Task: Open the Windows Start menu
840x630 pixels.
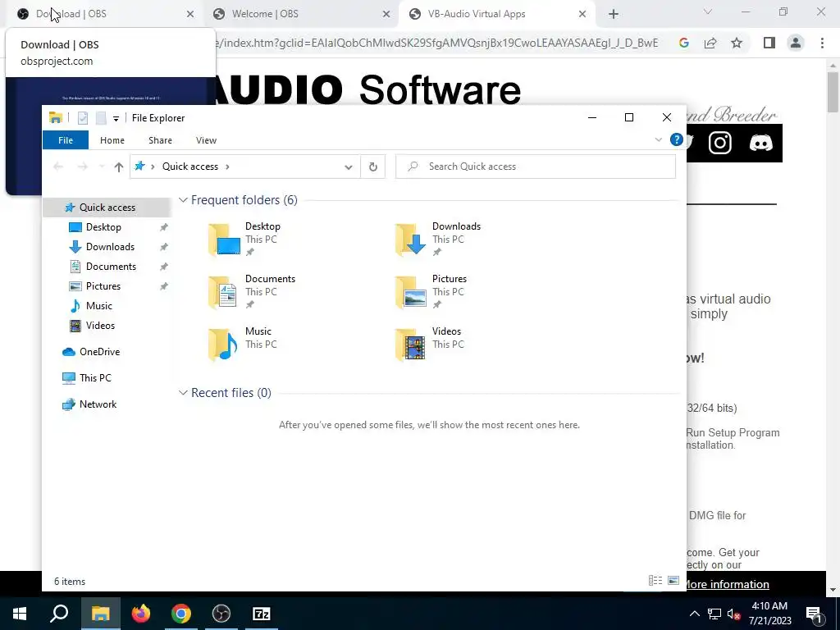Action: [x=20, y=614]
